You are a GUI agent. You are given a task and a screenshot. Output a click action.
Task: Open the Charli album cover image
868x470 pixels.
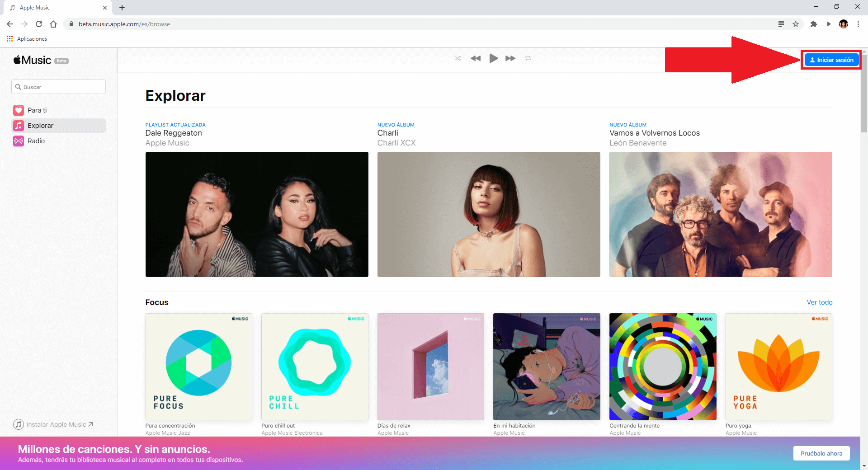[x=489, y=214]
